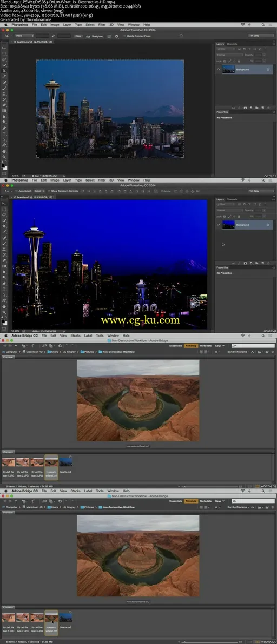Open the Normal blend mode dropdown in the 12.5% window

point(229,55)
